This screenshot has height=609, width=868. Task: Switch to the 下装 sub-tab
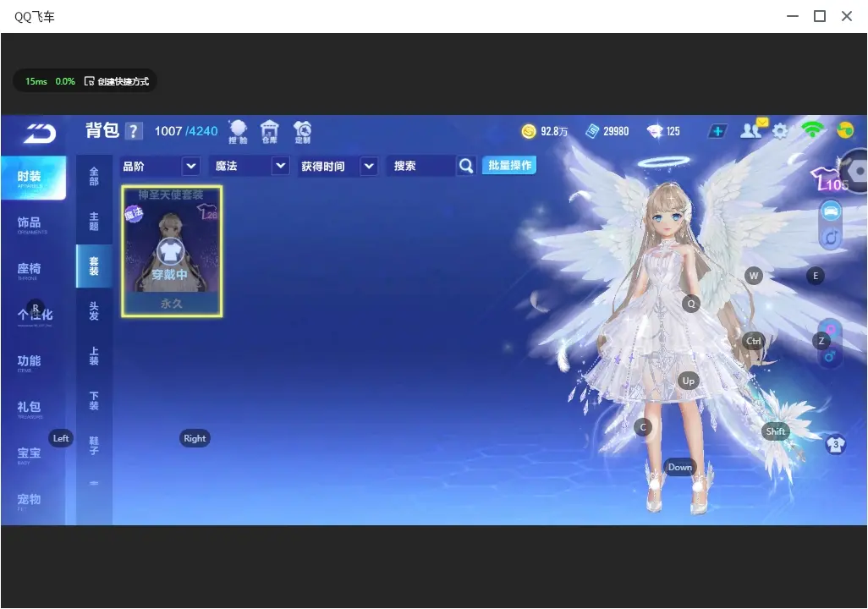[x=94, y=401]
